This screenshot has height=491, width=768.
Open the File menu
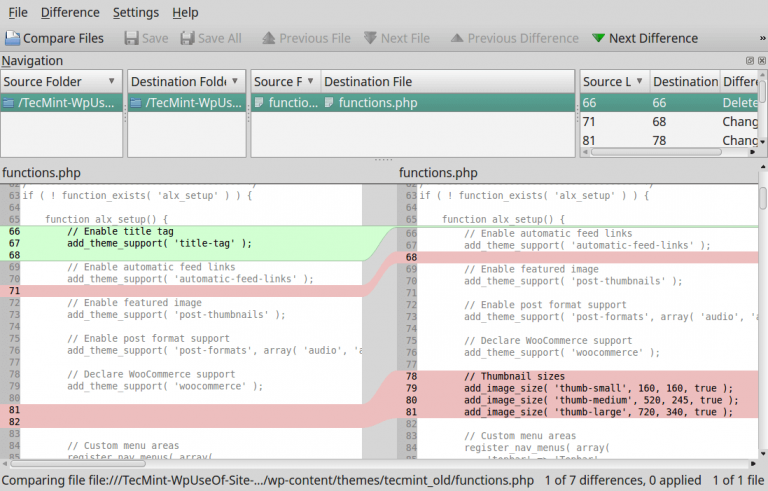click(x=18, y=12)
